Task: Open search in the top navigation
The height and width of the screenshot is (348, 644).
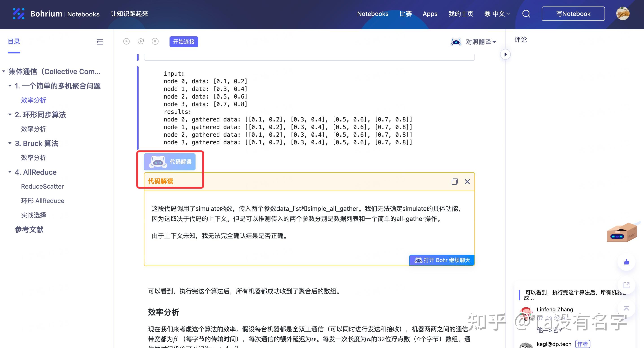Action: point(526,14)
